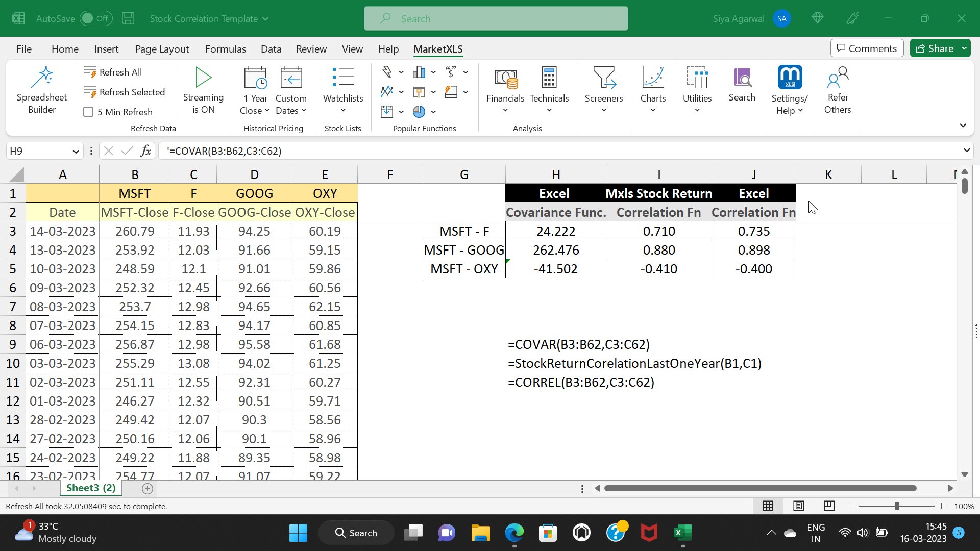
Task: Open the Watchlists stock lists
Action: 343,91
